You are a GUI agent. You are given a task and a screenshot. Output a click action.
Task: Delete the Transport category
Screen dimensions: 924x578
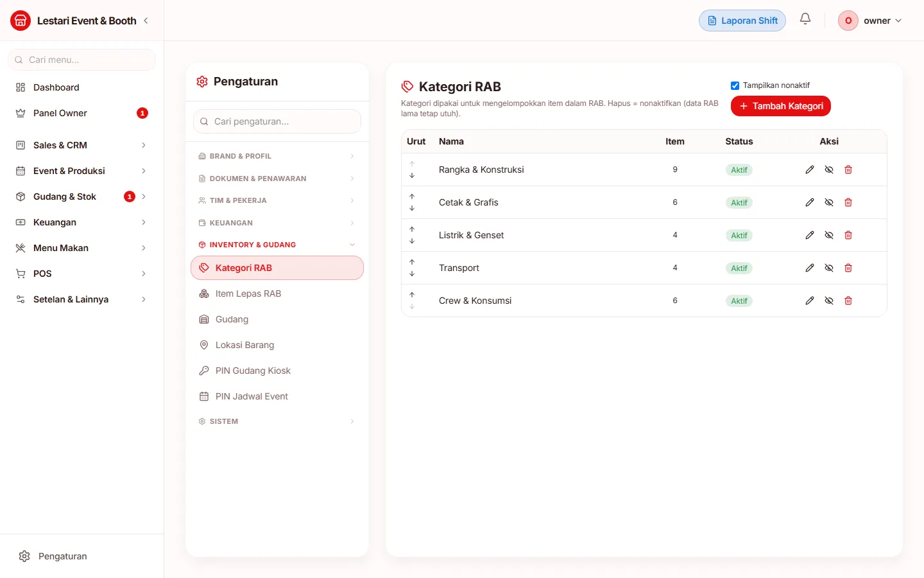pos(848,268)
